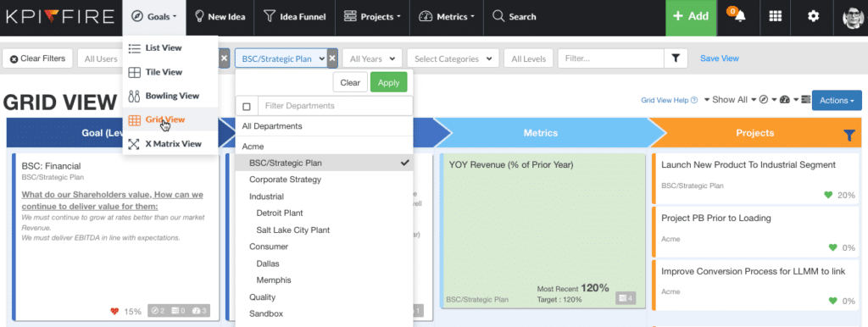The image size is (868, 327).
Task: Expand the All Years dropdown
Action: [x=372, y=58]
